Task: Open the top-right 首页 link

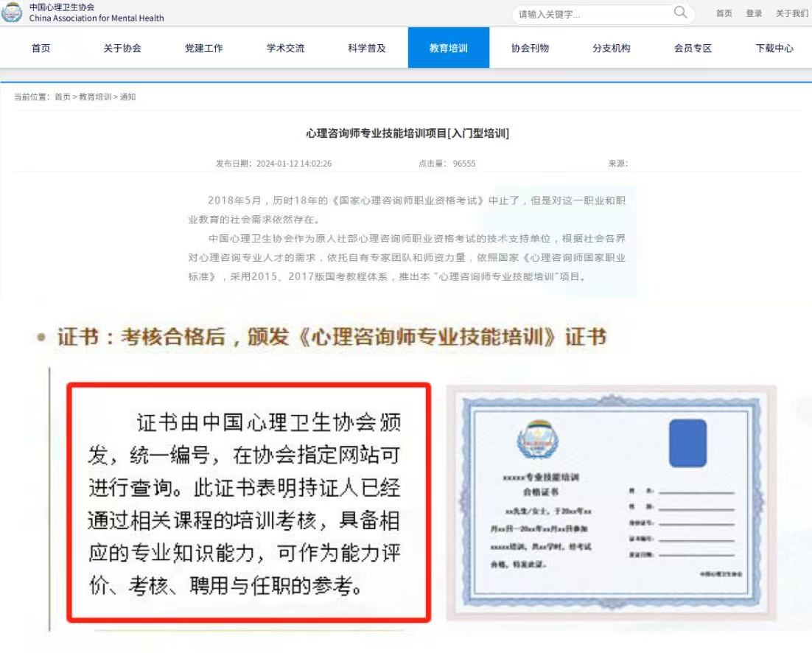Action: pos(724,13)
